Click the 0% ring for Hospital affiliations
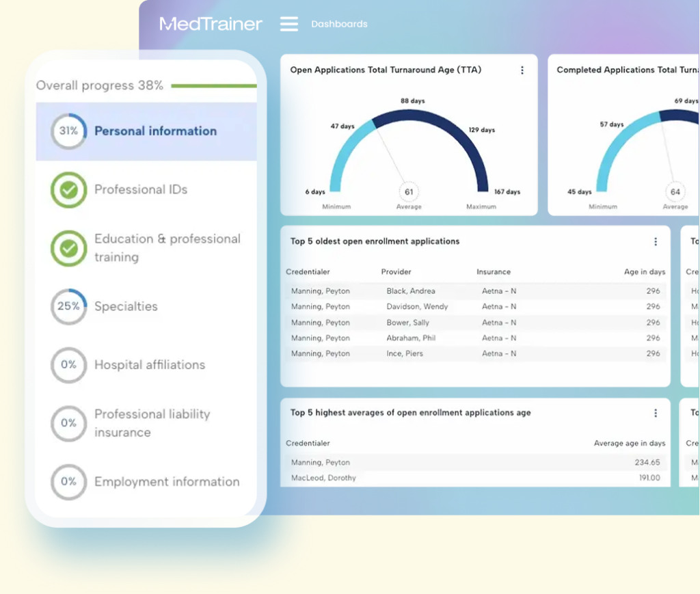The height and width of the screenshot is (594, 700). [68, 364]
